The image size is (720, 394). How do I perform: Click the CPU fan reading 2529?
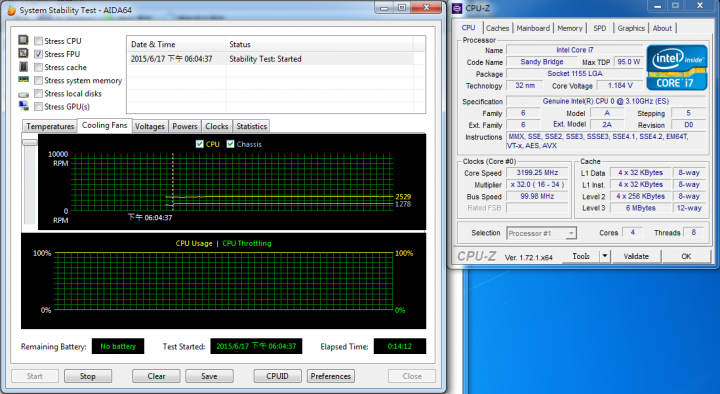403,197
